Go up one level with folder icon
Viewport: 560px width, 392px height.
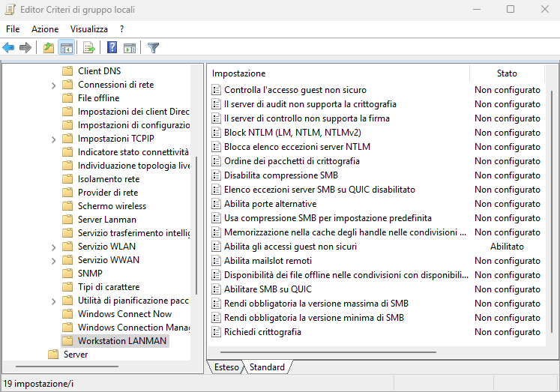tap(49, 47)
